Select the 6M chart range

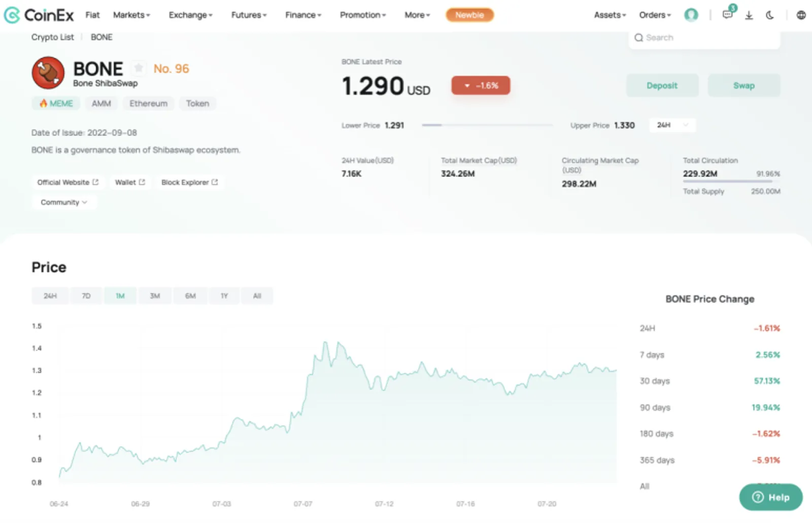coord(190,296)
